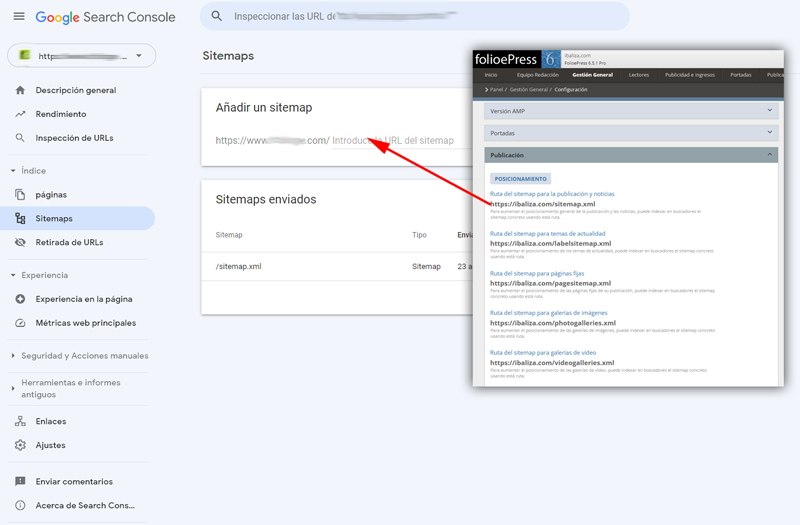The height and width of the screenshot is (525, 800).
Task: Click https://ibaliza.com/photogalleries.xml text
Action: coord(553,323)
